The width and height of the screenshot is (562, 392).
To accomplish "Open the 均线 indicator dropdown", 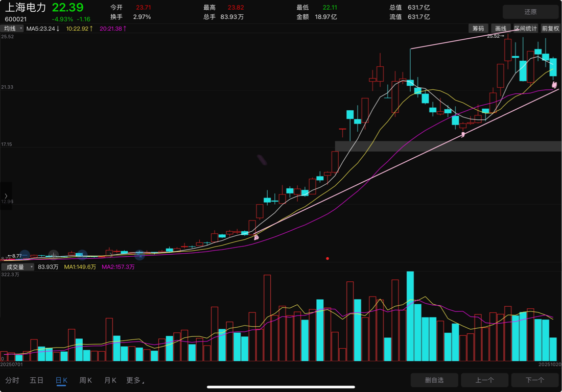I will (12, 28).
